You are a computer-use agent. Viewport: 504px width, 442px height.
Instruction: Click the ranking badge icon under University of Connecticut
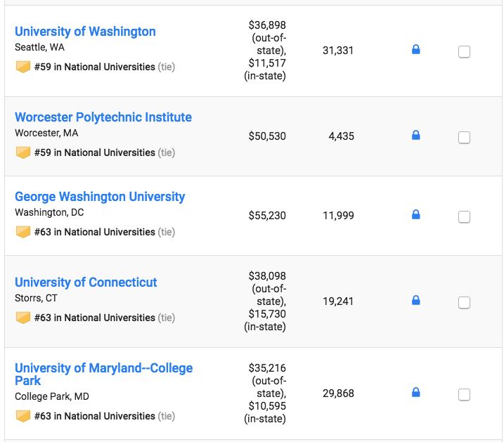point(22,318)
